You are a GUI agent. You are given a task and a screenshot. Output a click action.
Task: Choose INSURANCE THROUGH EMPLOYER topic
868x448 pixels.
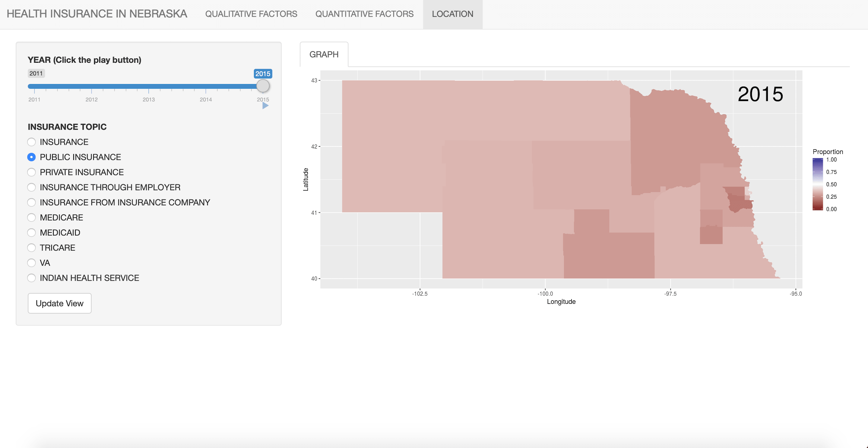tap(31, 187)
